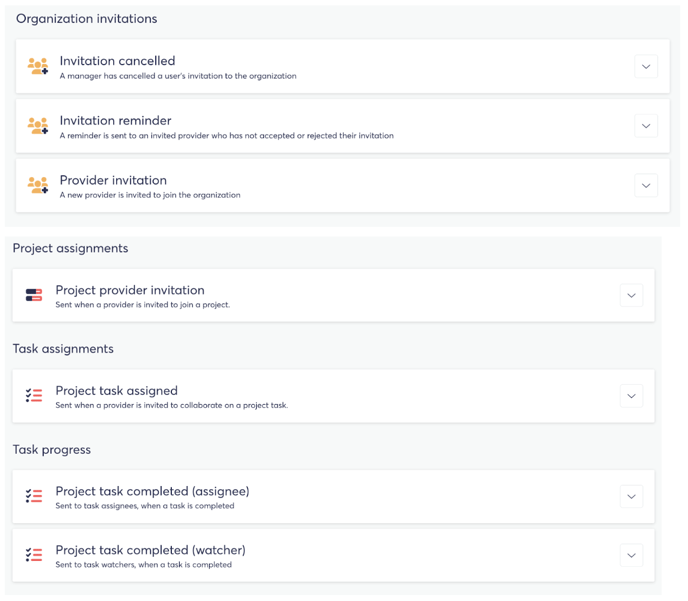Expand the Invitation cancelled chevron
This screenshot has height=601, width=688.
tap(646, 67)
